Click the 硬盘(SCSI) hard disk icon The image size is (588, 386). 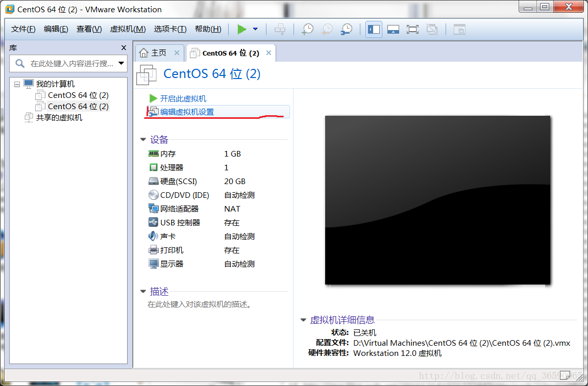pyautogui.click(x=153, y=182)
